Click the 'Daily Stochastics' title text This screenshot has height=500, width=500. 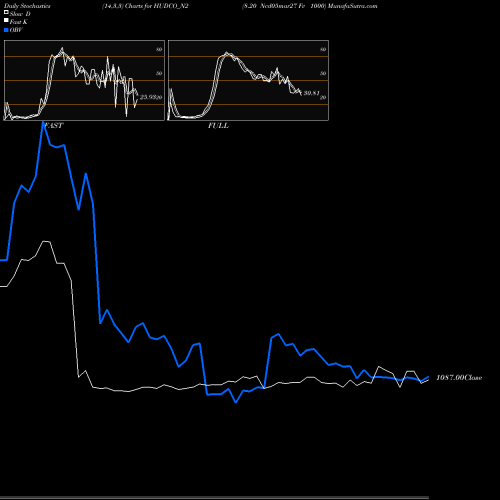pos(27,6)
